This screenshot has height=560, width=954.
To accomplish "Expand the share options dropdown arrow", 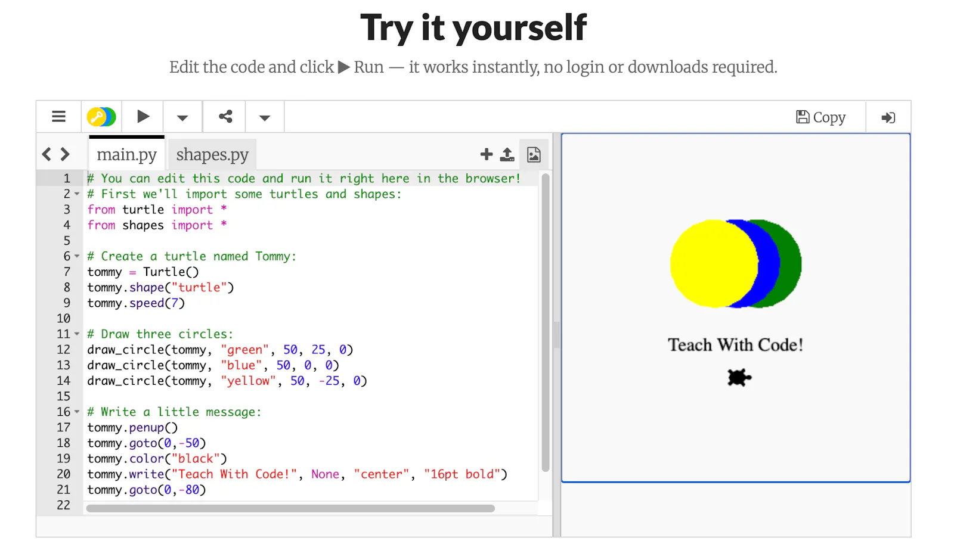I will [265, 118].
